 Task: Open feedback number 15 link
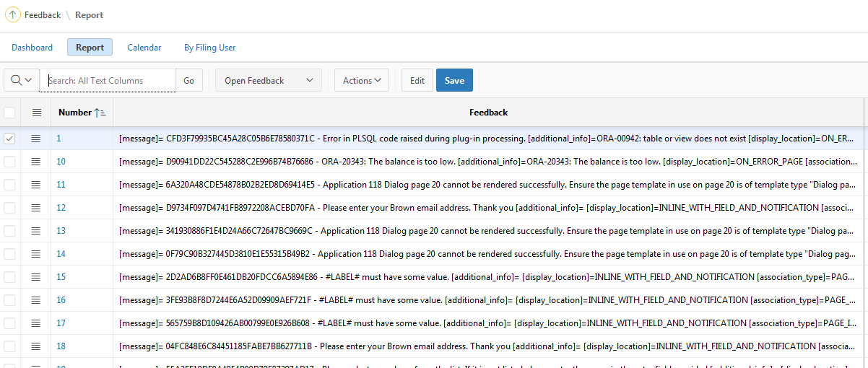coord(61,277)
